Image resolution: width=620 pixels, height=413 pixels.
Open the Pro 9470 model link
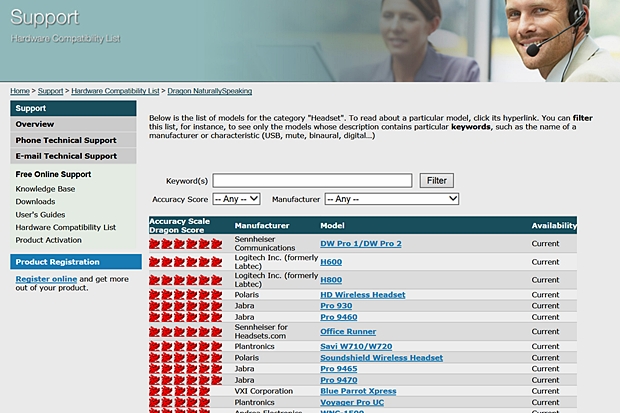pyautogui.click(x=338, y=380)
